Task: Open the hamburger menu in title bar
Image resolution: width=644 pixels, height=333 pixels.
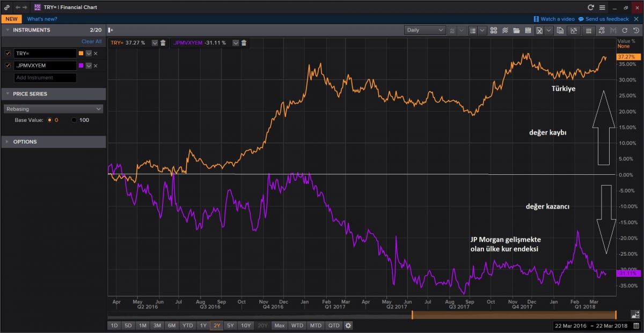Action: [602, 8]
